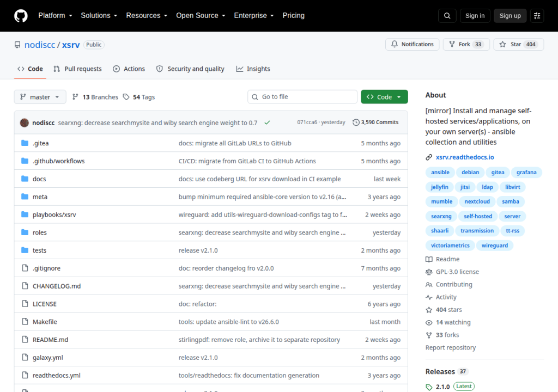Open commit message 'release v2.1.0' for tests
Screen dimensions: 558x392
[x=198, y=250]
